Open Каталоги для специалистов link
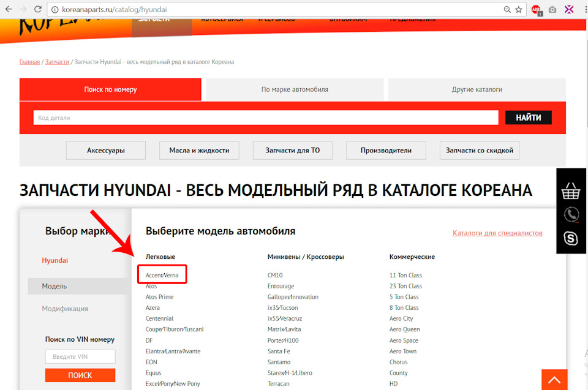Image resolution: width=588 pixels, height=390 pixels. point(497,233)
